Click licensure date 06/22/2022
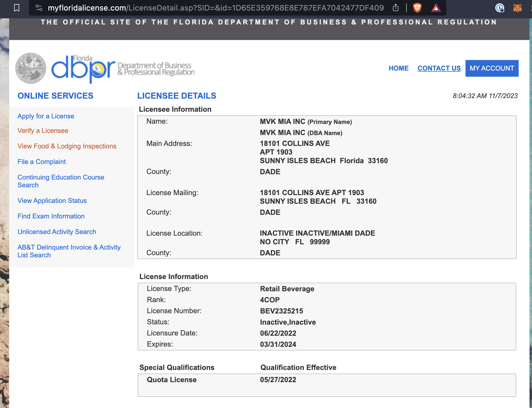The width and height of the screenshot is (532, 408). pos(278,333)
